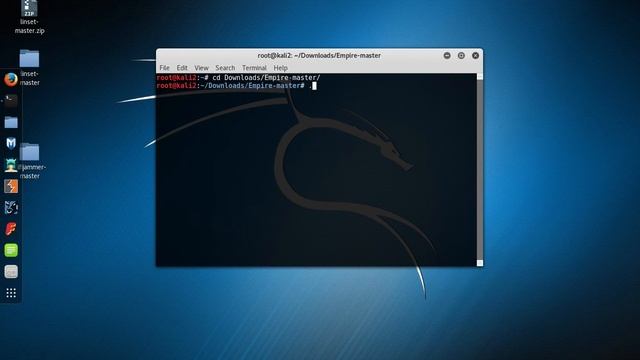
Task: Click the terminal vertical scrollbar
Action: pos(480,170)
